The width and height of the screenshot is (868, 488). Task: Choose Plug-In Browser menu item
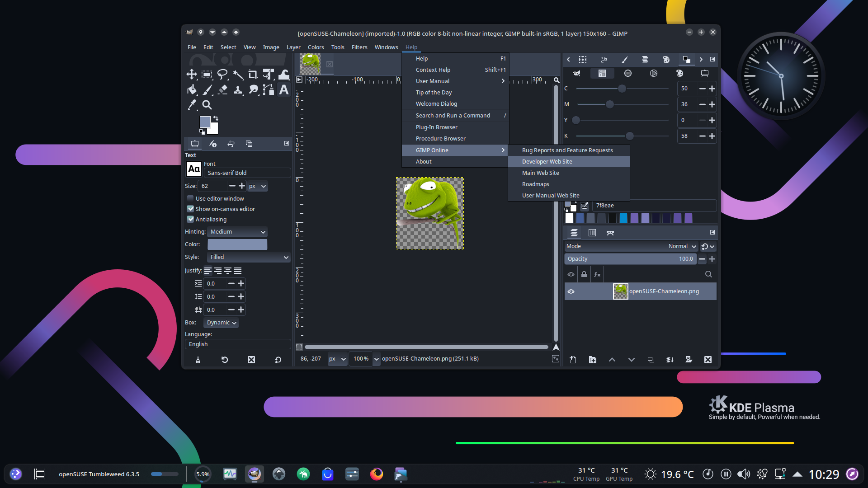coord(455,127)
